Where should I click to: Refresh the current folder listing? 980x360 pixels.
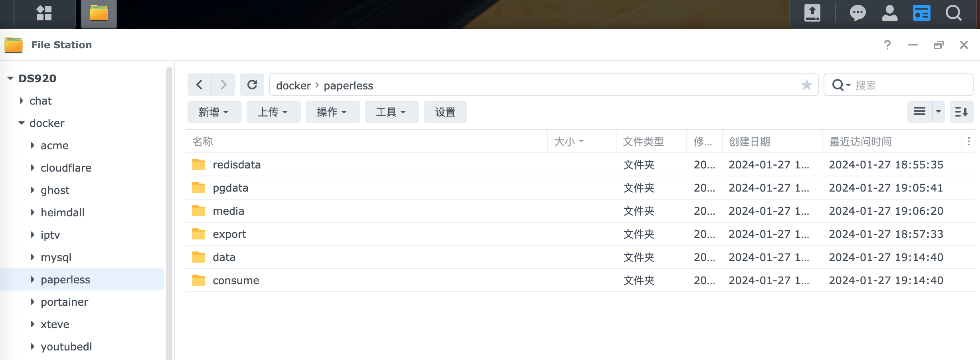point(252,85)
